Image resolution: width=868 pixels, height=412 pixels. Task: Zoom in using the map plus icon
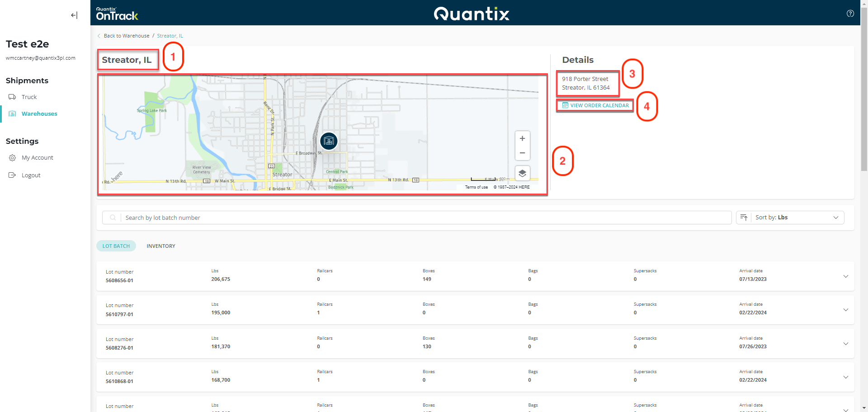click(x=522, y=138)
